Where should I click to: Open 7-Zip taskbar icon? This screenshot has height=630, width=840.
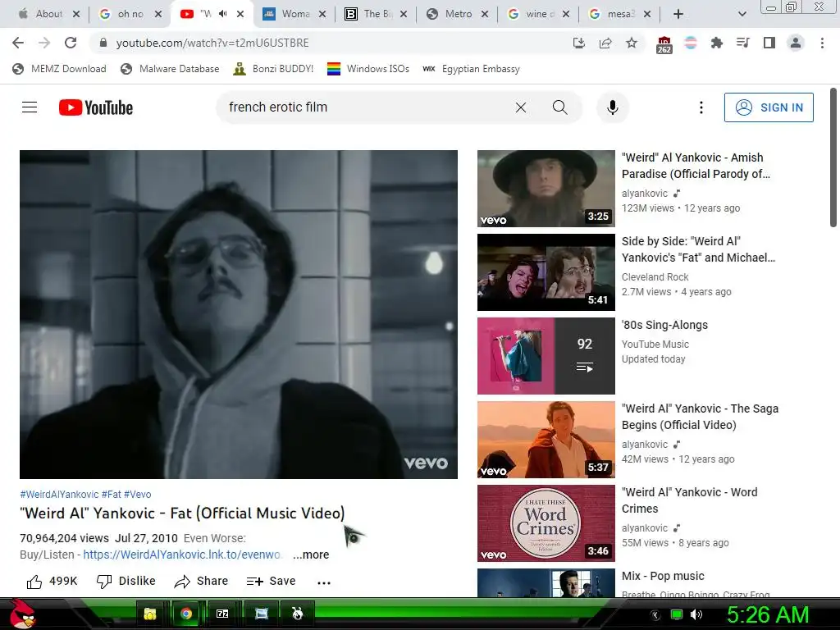point(222,614)
